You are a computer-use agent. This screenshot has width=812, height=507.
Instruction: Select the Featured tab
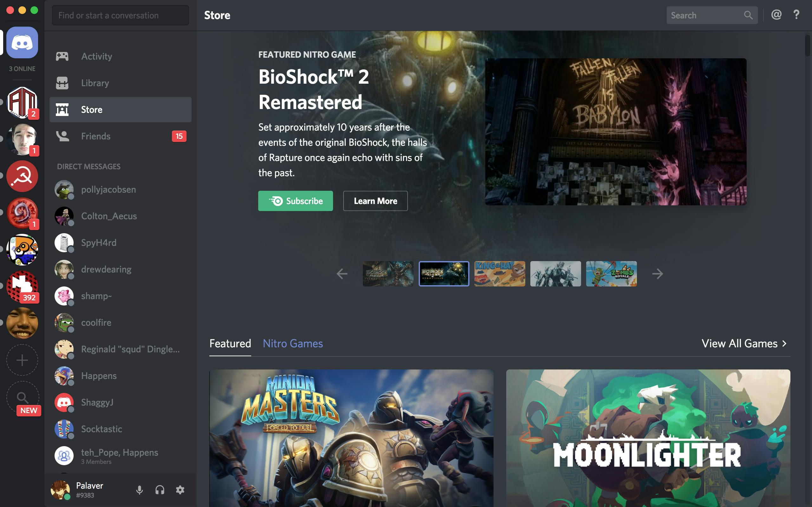230,343
